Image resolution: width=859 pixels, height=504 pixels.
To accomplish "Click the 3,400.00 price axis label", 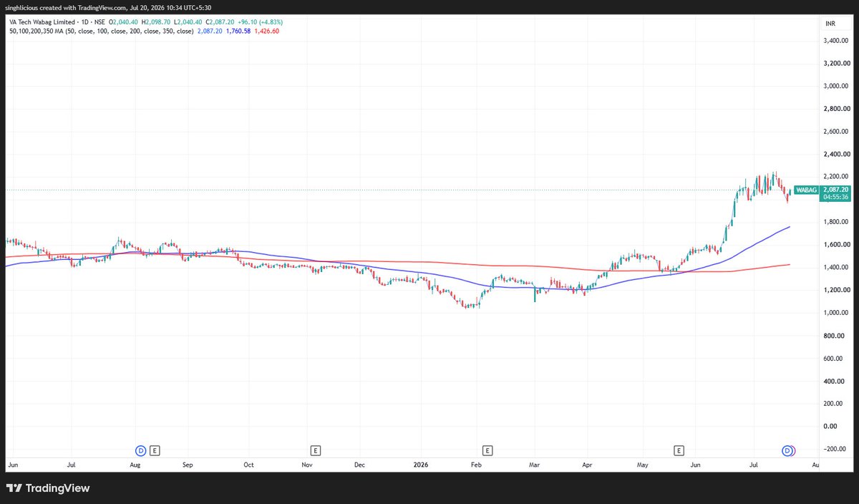I will pyautogui.click(x=837, y=41).
